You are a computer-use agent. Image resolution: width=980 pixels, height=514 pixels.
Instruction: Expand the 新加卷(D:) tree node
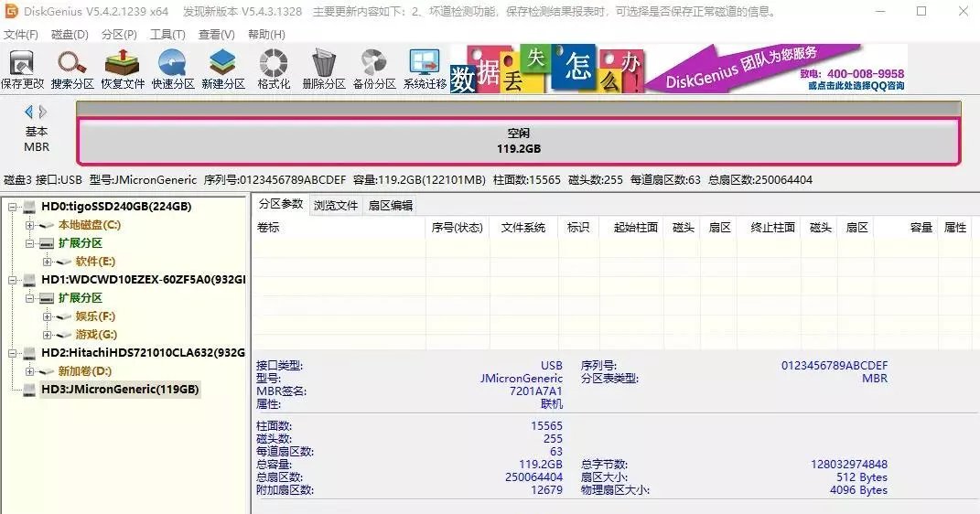(29, 371)
